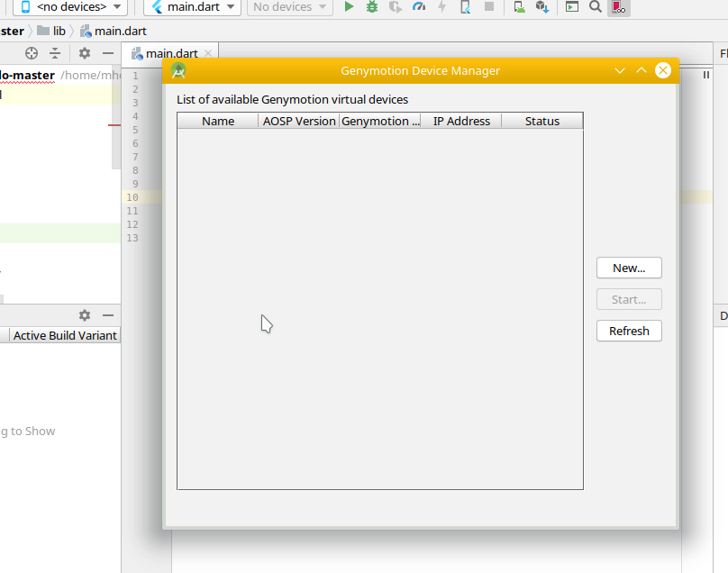The image size is (728, 573).
Task: Click the Stop square icon
Action: pos(489,6)
